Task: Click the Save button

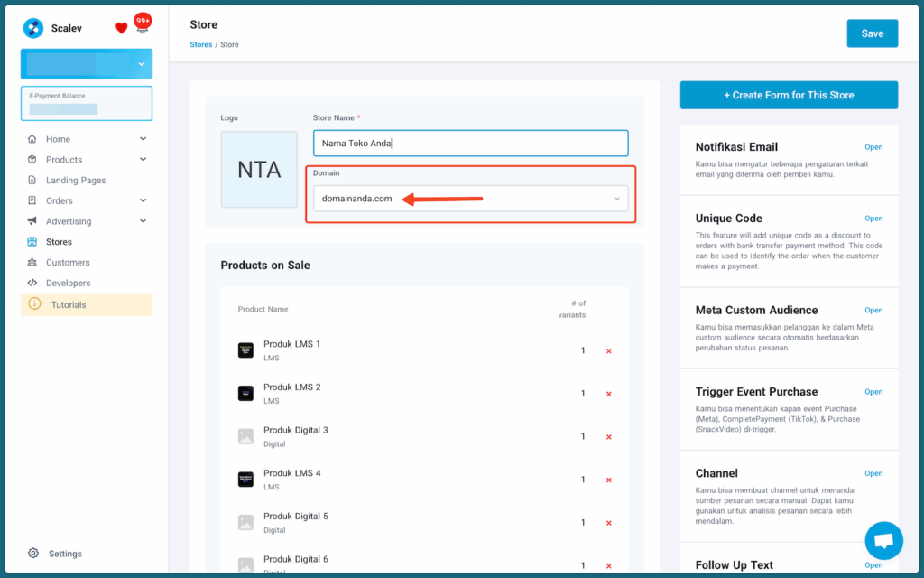Action: tap(872, 33)
